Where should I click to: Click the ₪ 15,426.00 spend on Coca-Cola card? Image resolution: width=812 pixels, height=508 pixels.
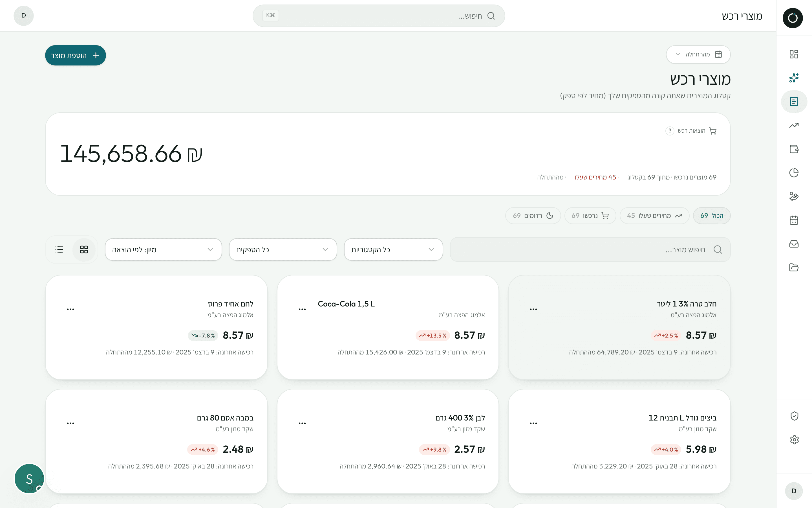385,352
